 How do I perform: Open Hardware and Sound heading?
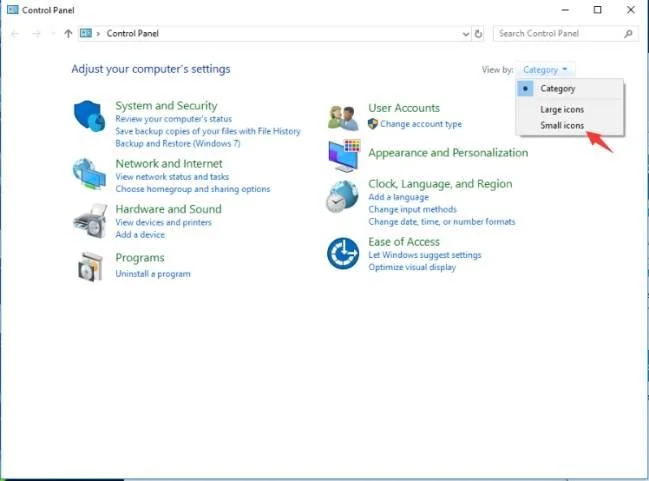click(x=168, y=209)
